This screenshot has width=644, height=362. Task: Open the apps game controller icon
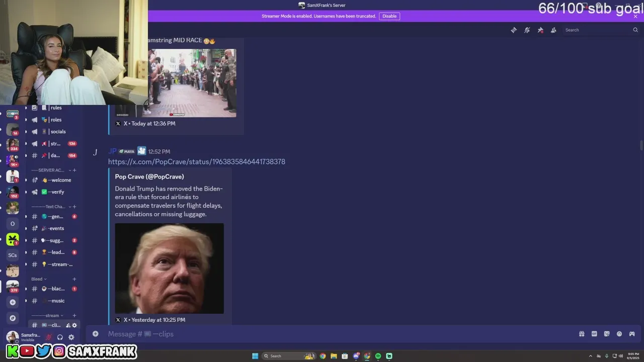click(632, 334)
